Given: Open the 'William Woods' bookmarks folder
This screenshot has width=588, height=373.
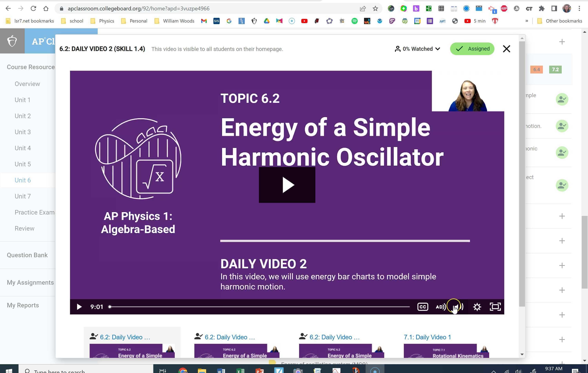Looking at the screenshot, I should click(174, 21).
